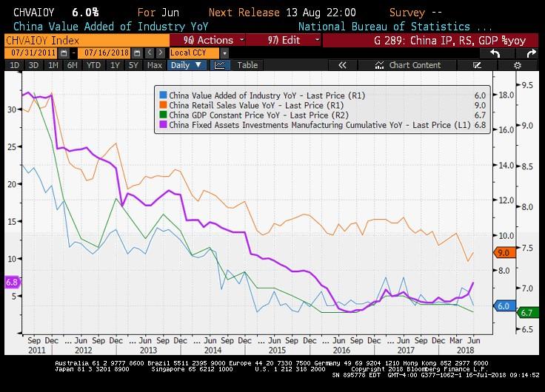The width and height of the screenshot is (545, 392).
Task: Click the 6.0% header value
Action: pos(85,13)
